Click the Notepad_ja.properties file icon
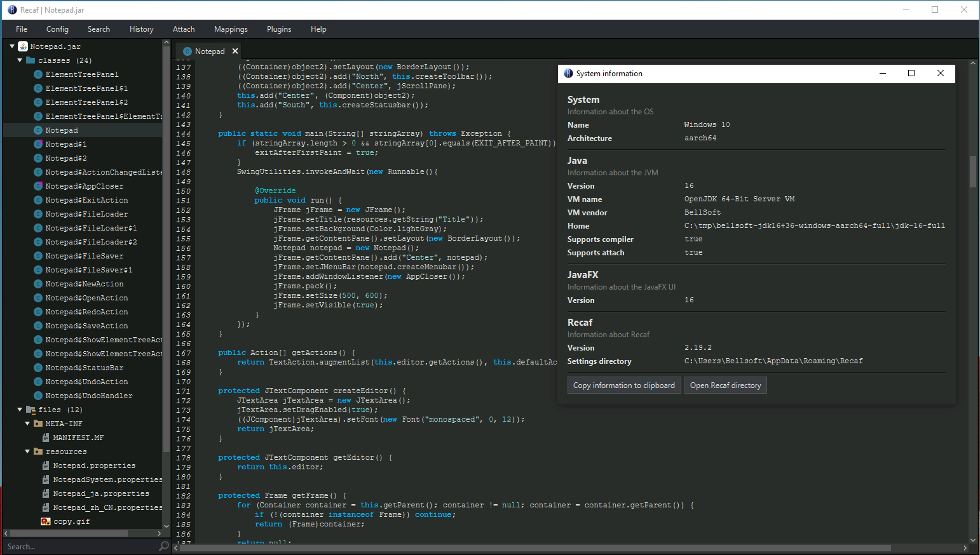 point(46,493)
